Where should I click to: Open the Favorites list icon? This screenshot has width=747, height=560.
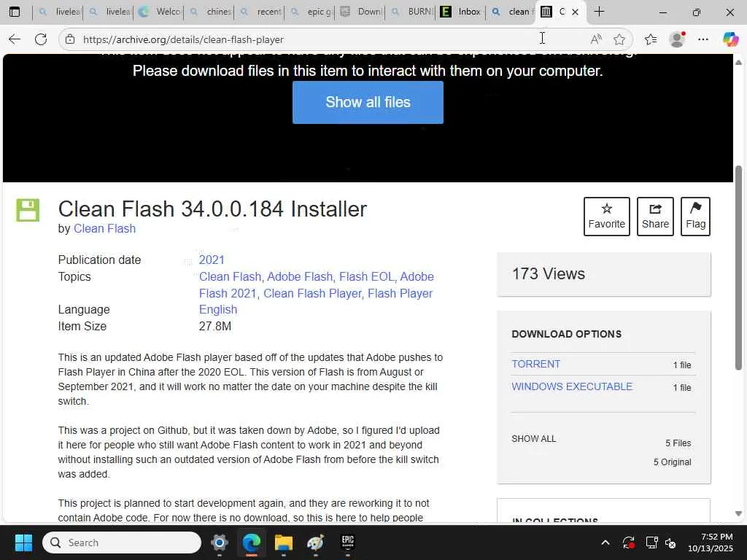(651, 39)
